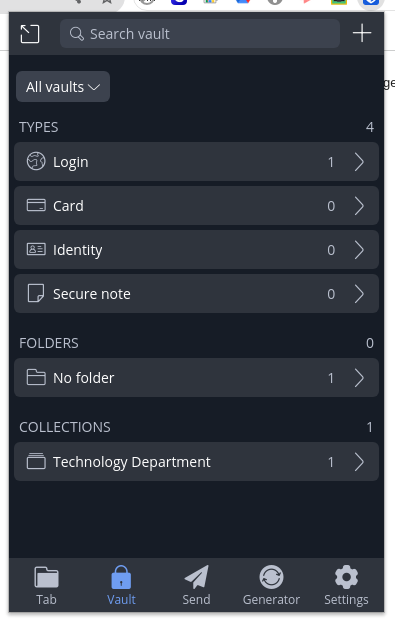395x621 pixels.
Task: Click the pop-out window icon
Action: (x=30, y=34)
